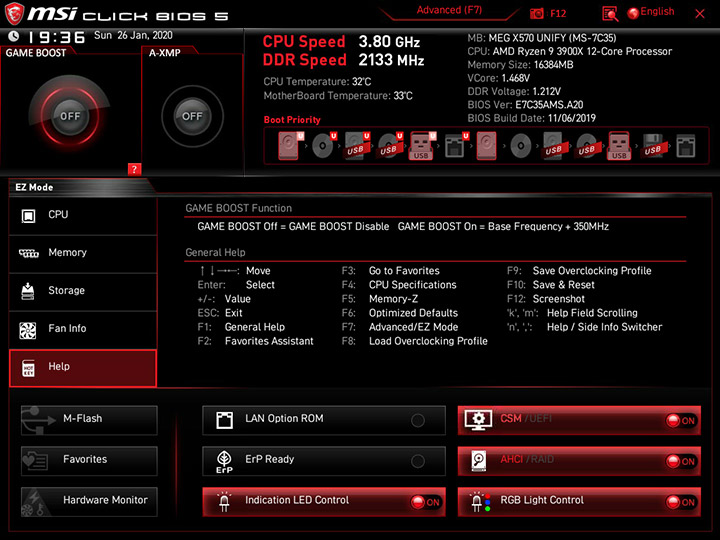Click the Memory module icon
The height and width of the screenshot is (540, 720).
coord(28,253)
